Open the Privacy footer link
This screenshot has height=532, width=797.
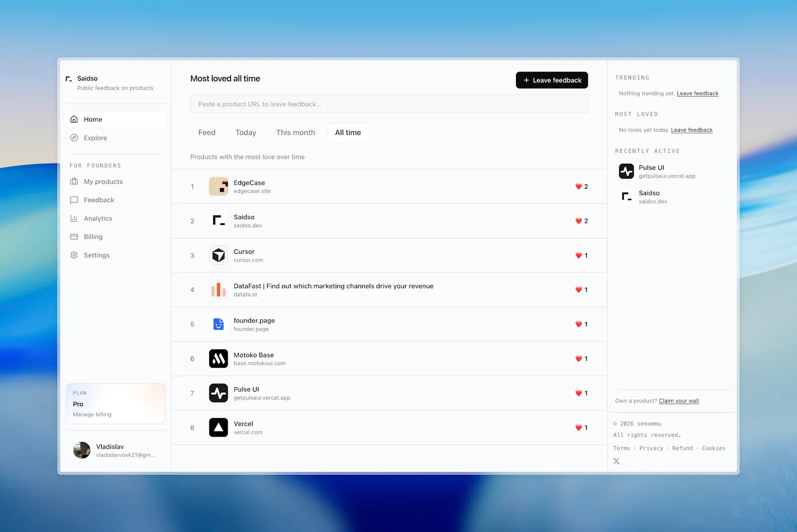651,448
